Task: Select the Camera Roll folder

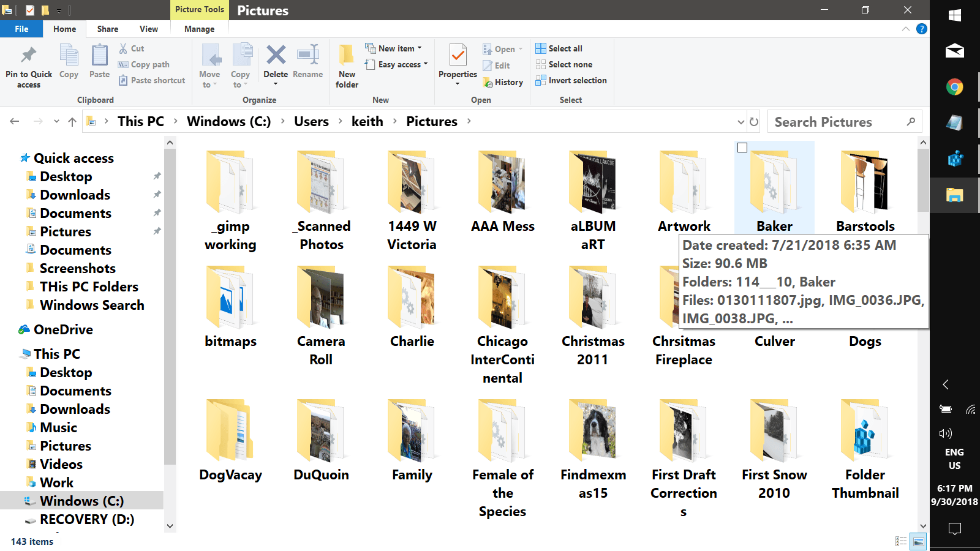Action: click(x=321, y=315)
